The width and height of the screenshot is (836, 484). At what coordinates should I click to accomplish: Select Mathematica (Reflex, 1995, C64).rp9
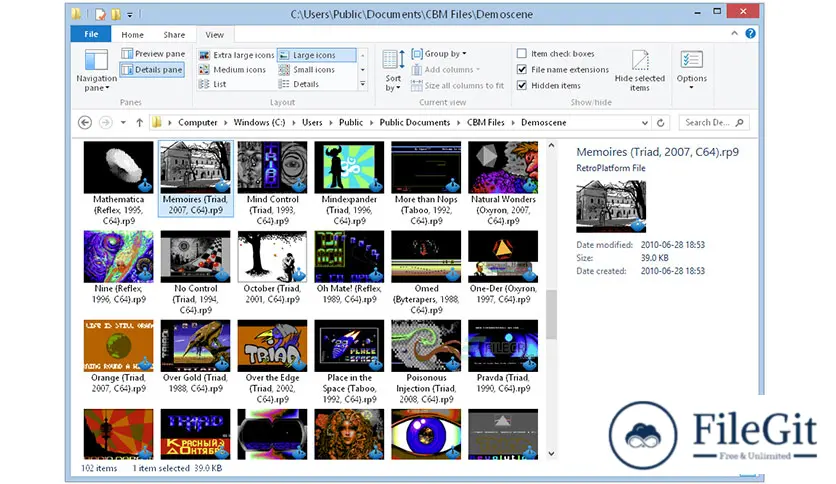click(x=118, y=183)
